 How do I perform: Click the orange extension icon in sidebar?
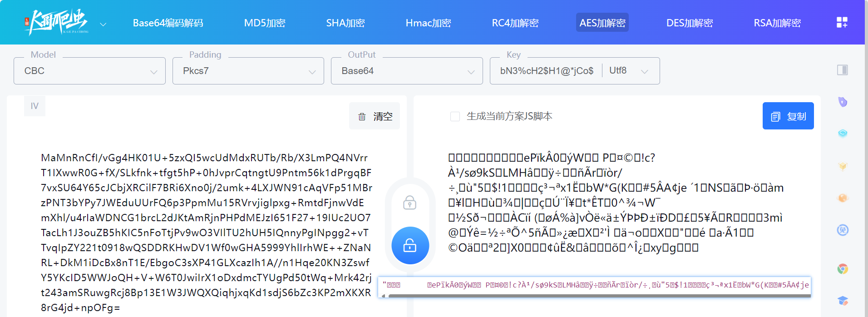[843, 198]
